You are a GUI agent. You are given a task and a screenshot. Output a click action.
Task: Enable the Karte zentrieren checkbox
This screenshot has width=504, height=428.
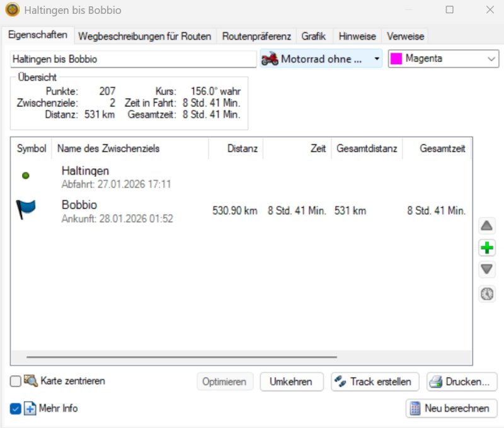[15, 381]
